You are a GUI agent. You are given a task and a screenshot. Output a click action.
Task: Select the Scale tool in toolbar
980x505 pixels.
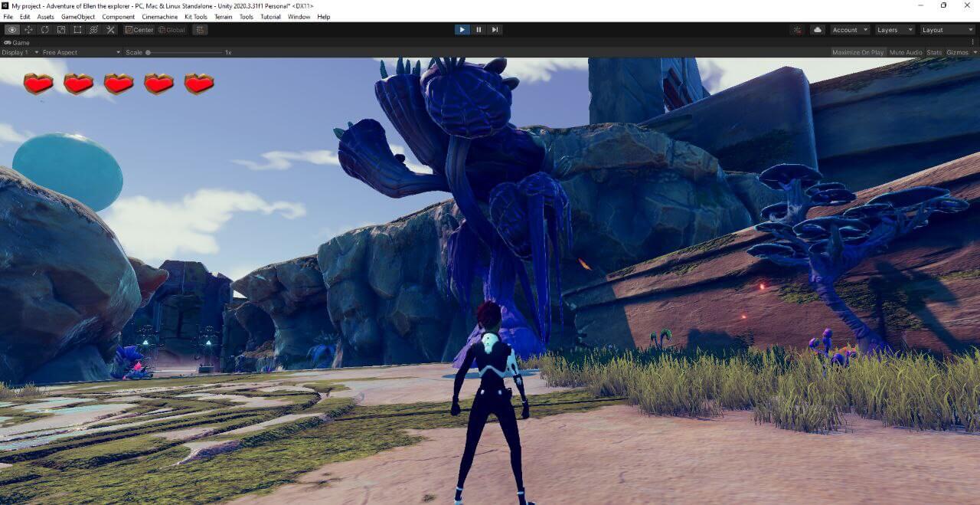[61, 30]
